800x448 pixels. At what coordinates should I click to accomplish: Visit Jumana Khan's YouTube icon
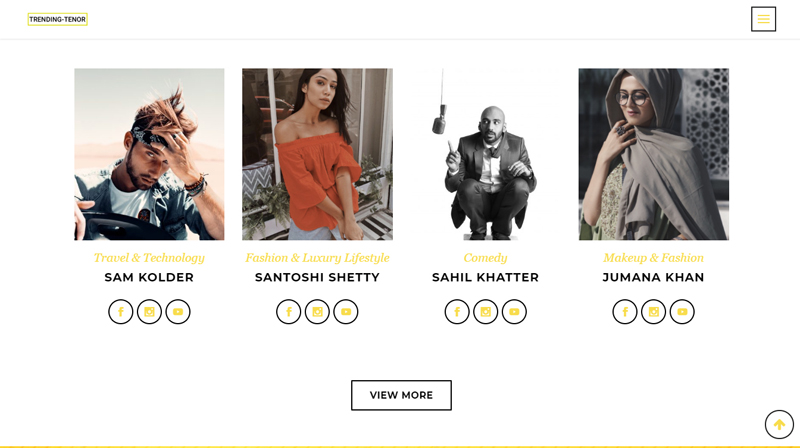point(682,312)
